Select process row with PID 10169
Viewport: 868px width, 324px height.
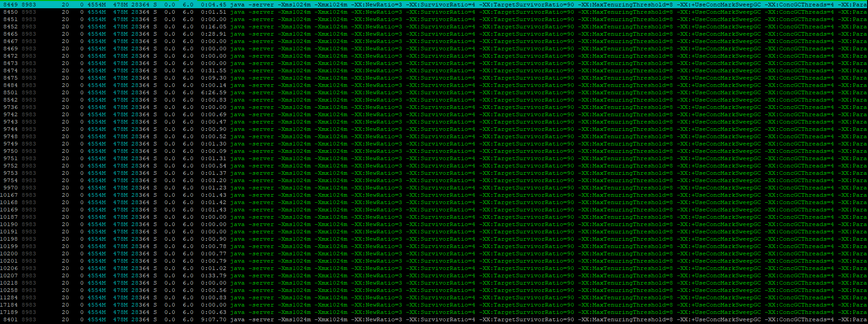click(x=434, y=210)
